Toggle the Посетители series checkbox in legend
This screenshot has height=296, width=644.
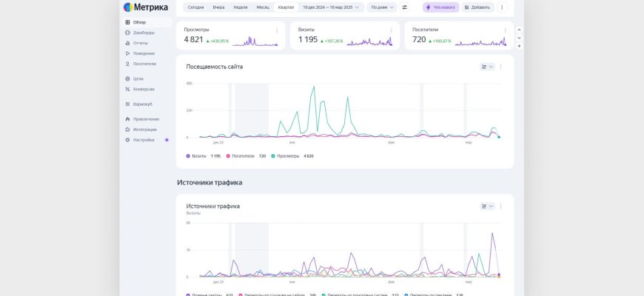pyautogui.click(x=229, y=156)
